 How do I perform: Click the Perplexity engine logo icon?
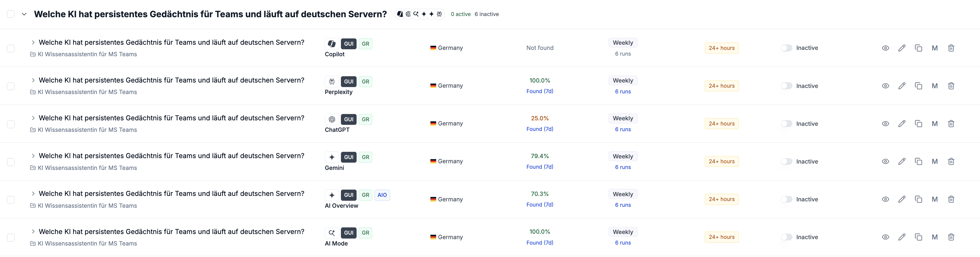[x=332, y=81]
